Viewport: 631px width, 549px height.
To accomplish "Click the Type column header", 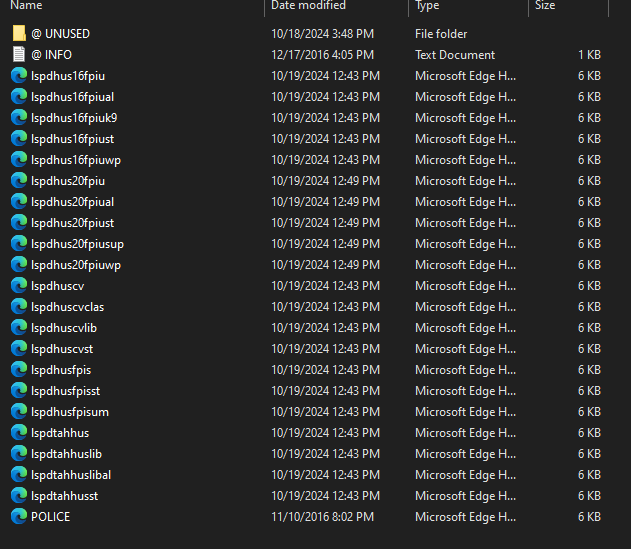I will point(428,6).
